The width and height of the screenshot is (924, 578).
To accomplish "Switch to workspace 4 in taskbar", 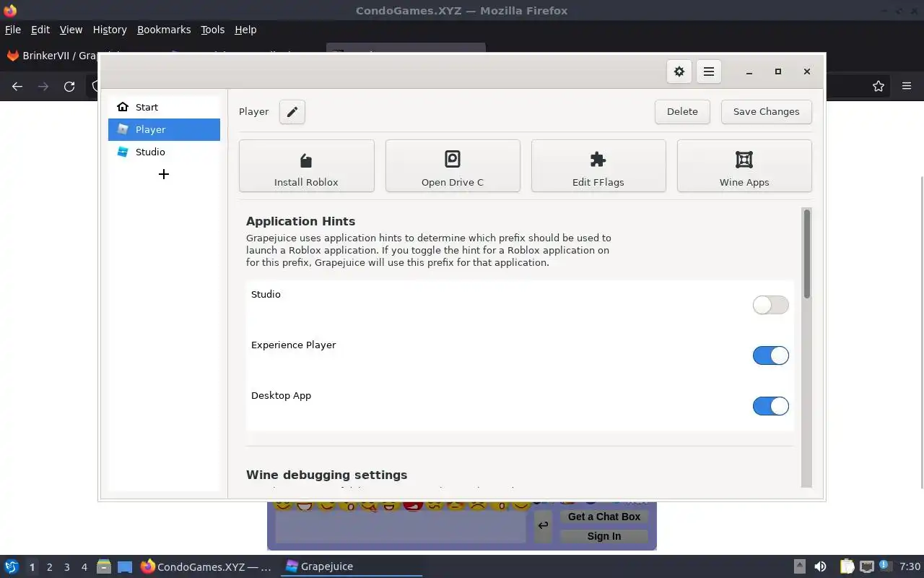I will (x=84, y=567).
